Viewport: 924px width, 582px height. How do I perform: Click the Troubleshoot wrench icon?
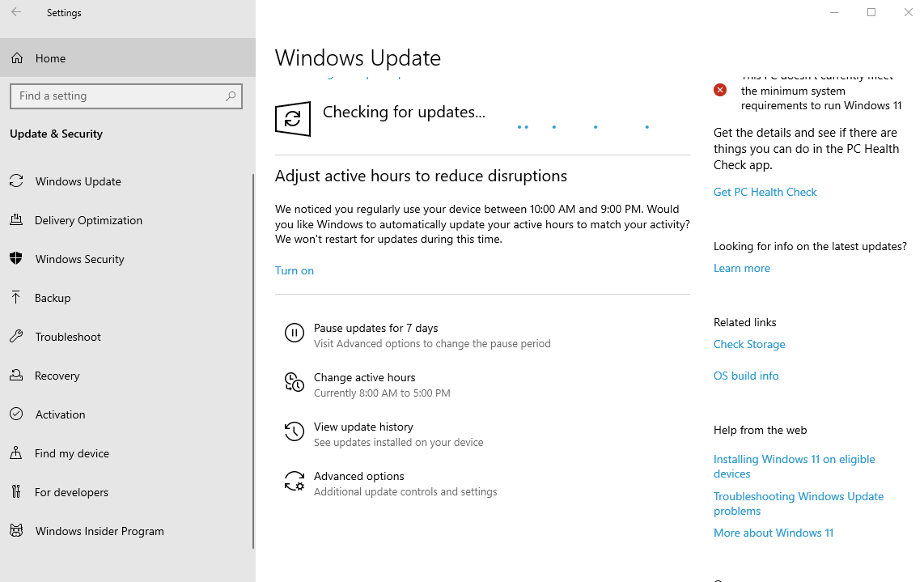point(16,337)
